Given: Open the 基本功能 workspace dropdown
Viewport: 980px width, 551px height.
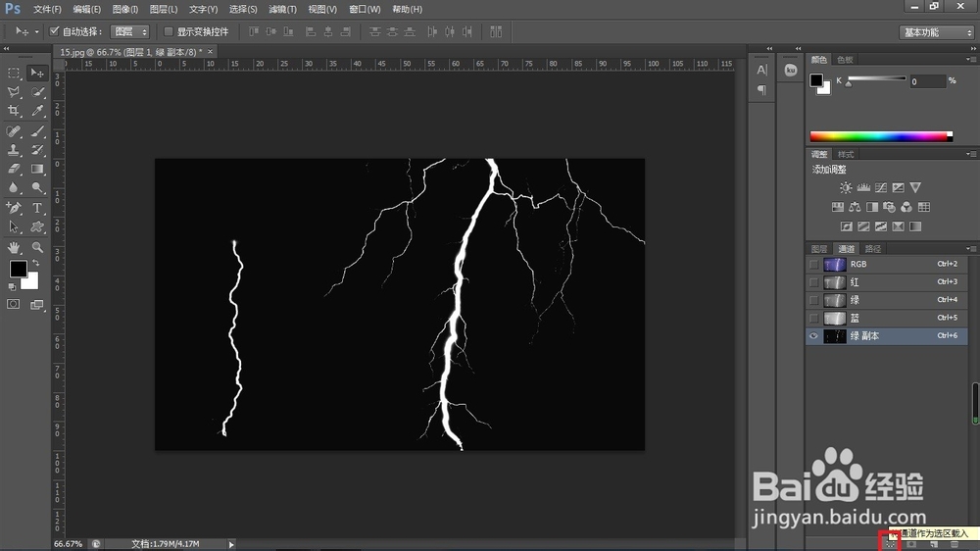Looking at the screenshot, I should point(937,32).
